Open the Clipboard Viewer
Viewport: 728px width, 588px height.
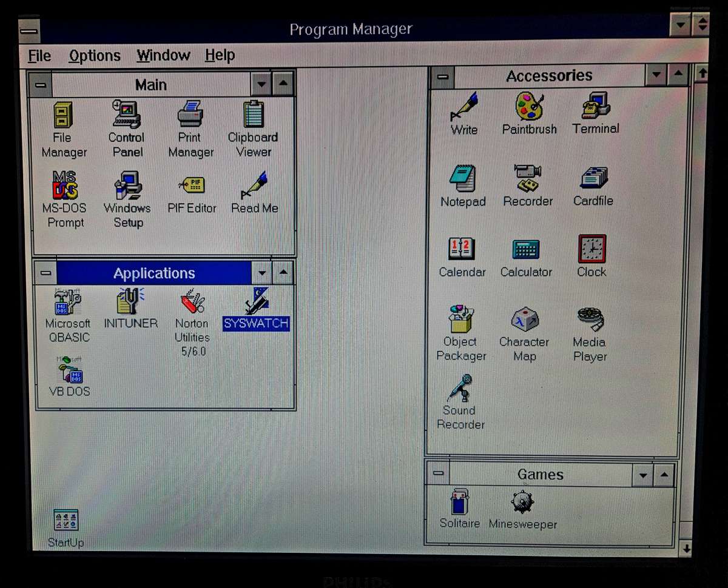252,115
